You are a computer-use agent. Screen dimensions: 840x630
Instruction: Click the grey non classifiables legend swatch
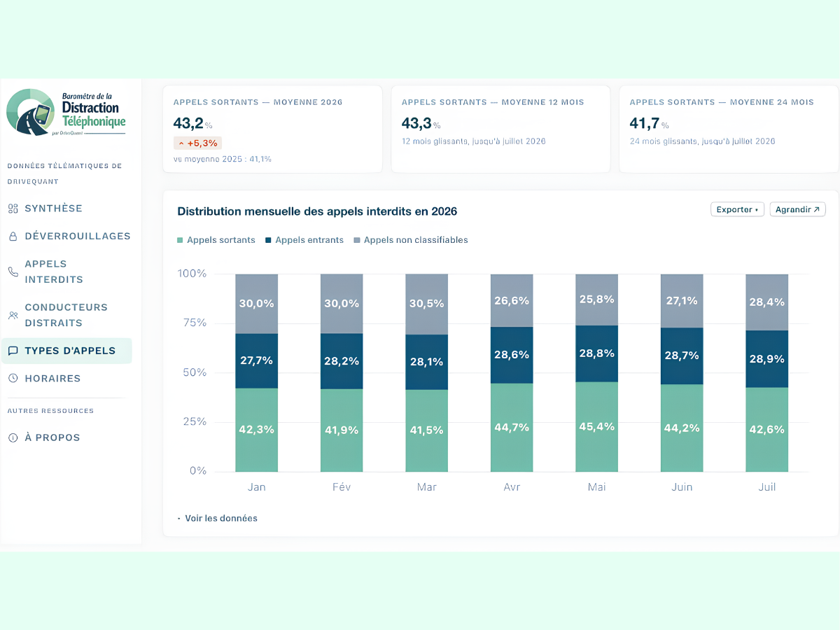pyautogui.click(x=357, y=240)
